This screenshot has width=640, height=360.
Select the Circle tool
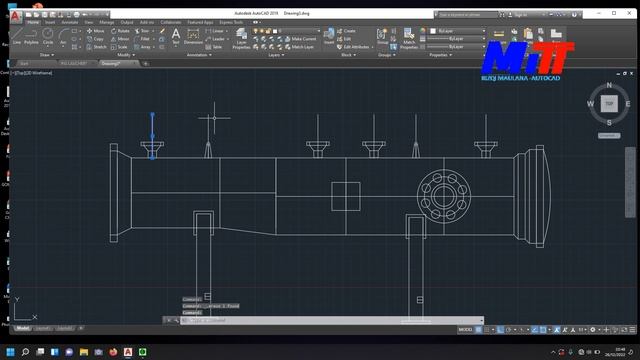pos(48,36)
